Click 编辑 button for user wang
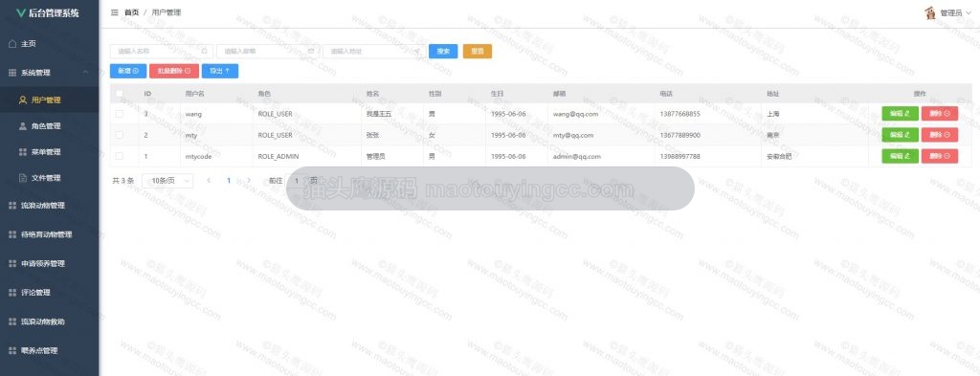980x376 pixels. click(900, 114)
